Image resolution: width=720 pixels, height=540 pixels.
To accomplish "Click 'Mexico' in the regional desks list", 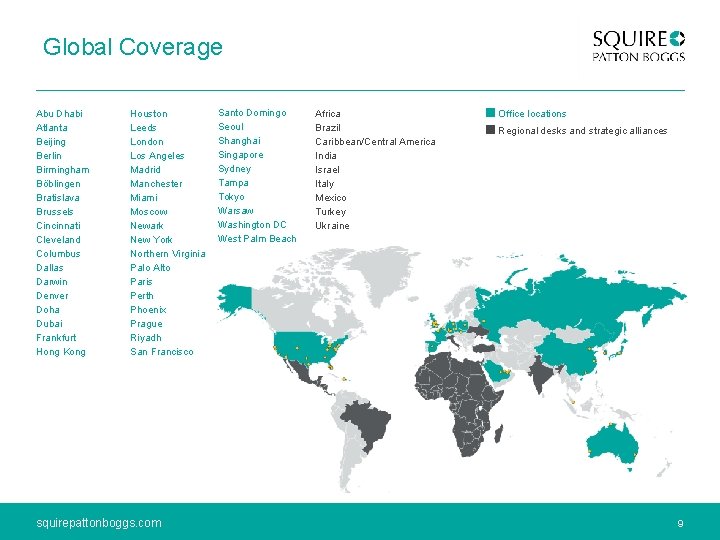I will coord(331,197).
